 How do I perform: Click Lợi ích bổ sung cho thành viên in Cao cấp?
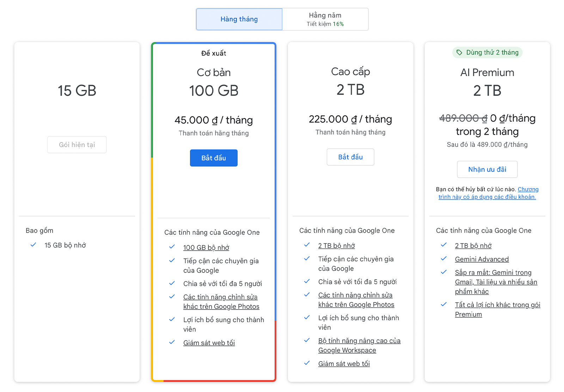tap(358, 323)
